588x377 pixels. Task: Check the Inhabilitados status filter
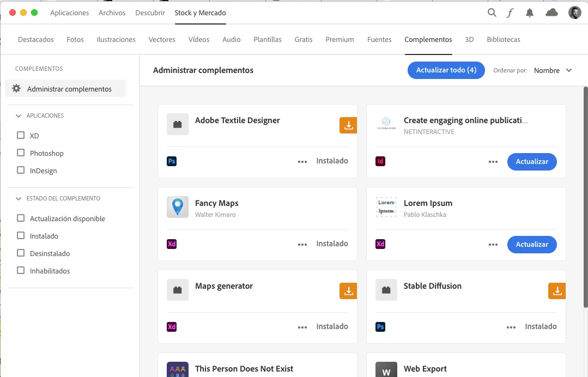click(21, 270)
